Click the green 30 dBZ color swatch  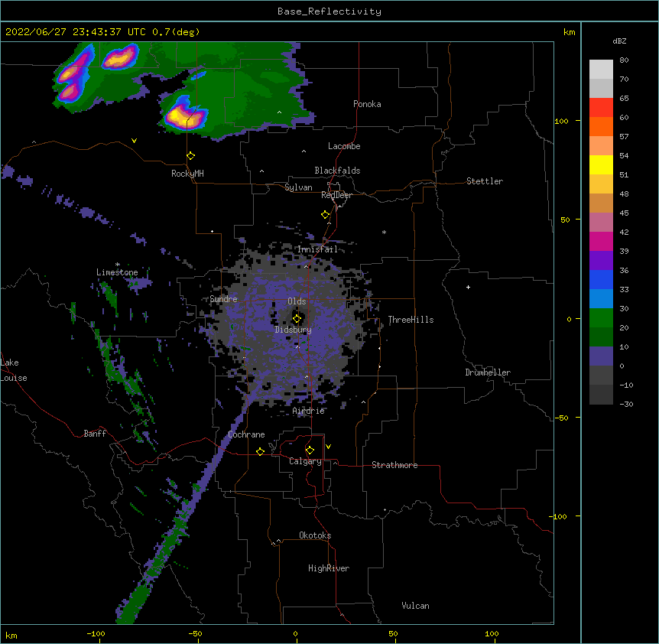[x=601, y=318]
